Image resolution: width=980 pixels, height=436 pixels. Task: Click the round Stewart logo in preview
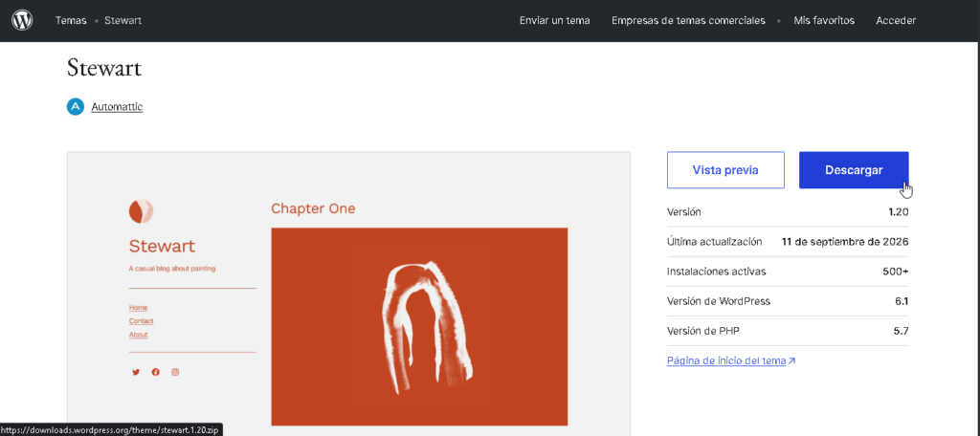point(142,211)
